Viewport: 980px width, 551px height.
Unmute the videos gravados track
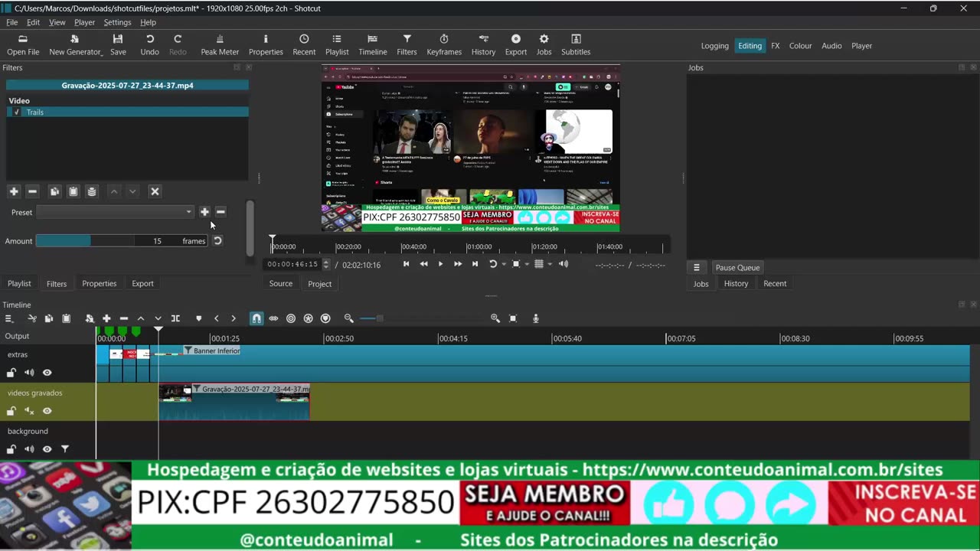tap(29, 411)
